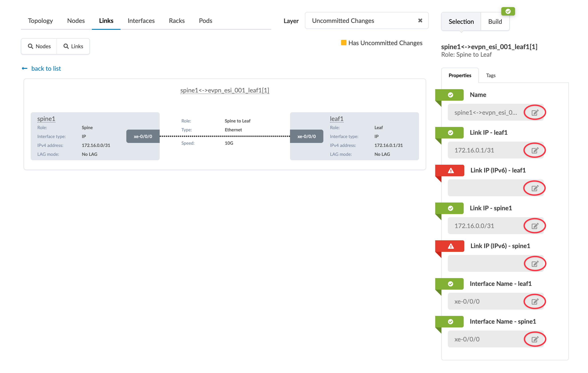Click the green check badge above Build
Viewport: 588px width, 373px height.
[508, 12]
